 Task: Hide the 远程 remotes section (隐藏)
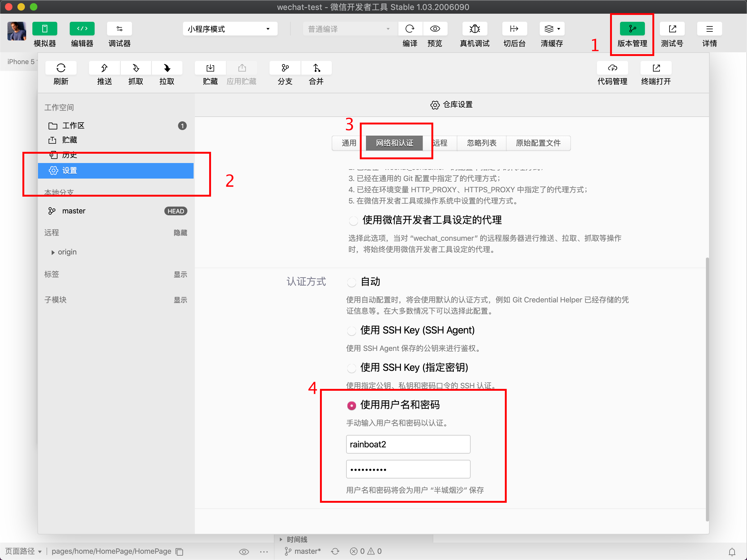click(x=180, y=233)
